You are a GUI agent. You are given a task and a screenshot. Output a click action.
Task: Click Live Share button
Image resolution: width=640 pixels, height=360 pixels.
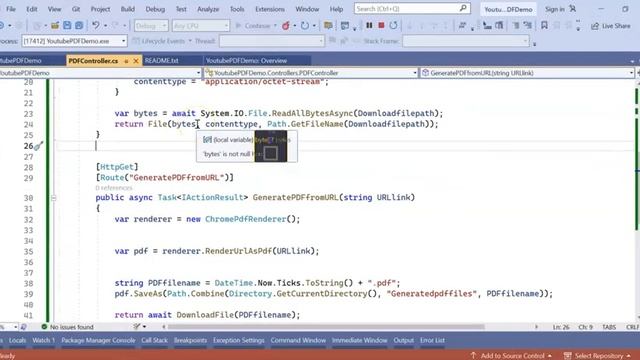point(611,26)
